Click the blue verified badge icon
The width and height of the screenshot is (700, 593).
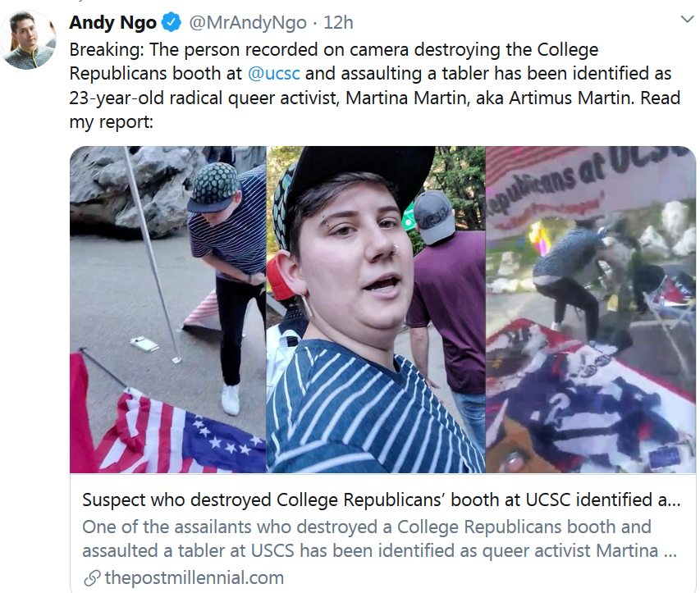171,22
